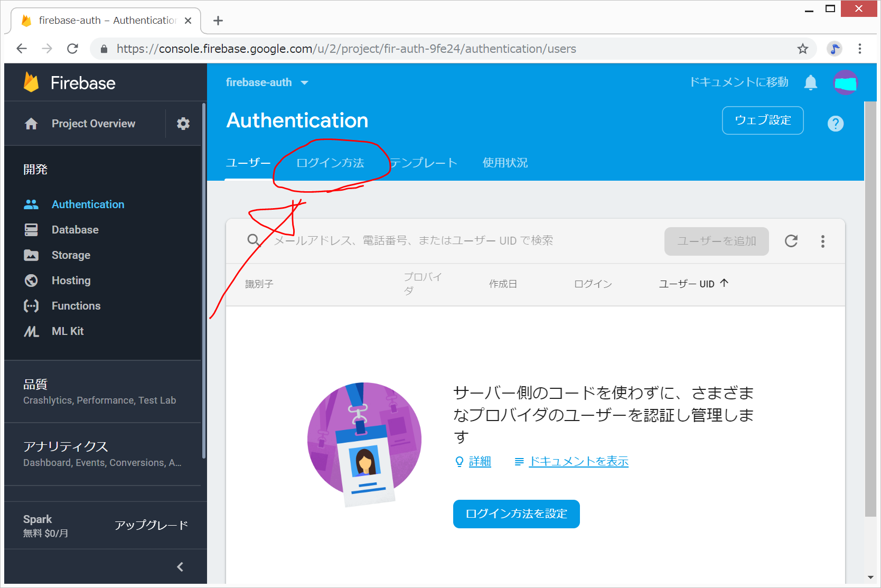Open project settings gear icon
This screenshot has width=881, height=588.
coord(183,124)
